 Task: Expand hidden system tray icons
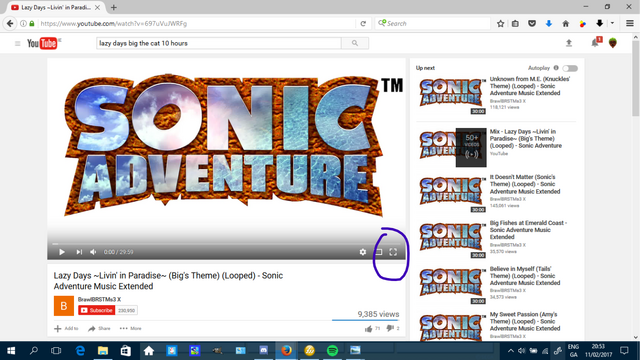pos(511,351)
